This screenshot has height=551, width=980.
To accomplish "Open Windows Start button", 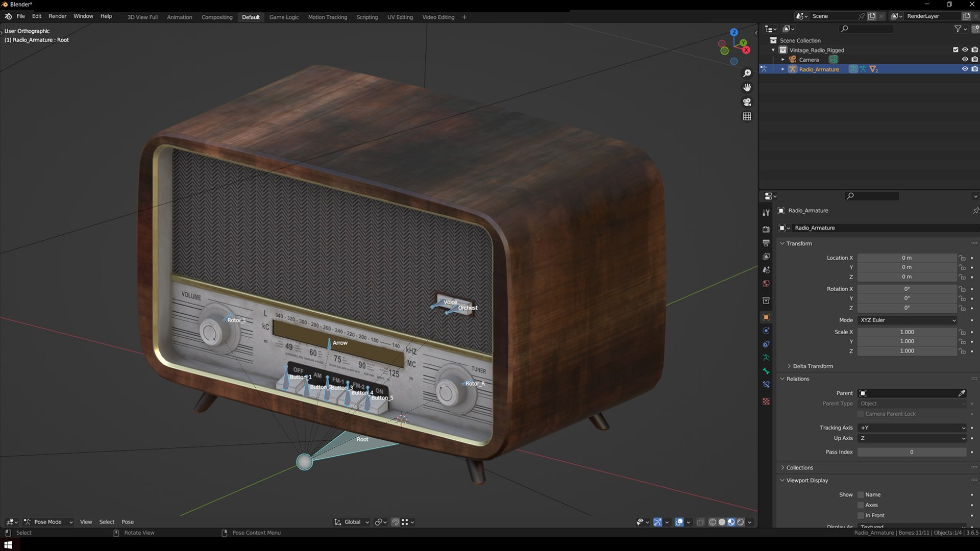I will coord(8,545).
